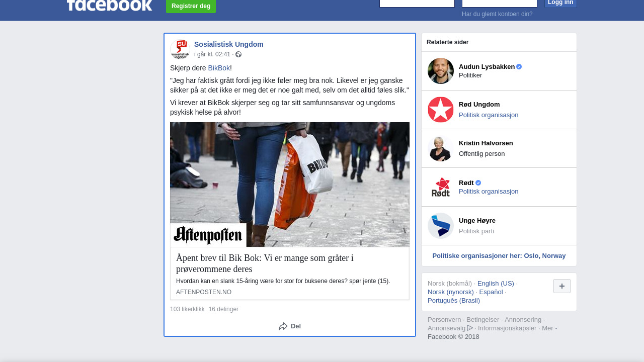Focus the email login input field
This screenshot has width=644, height=362.
417,4
